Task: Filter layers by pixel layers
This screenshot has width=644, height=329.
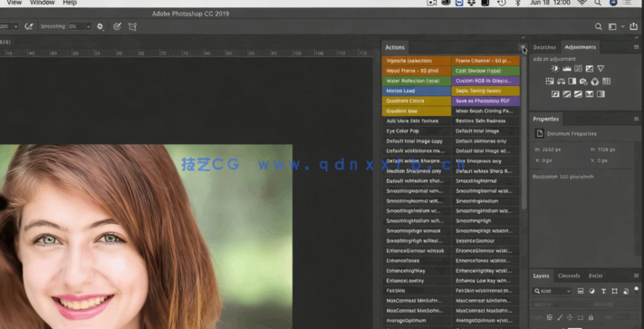Action: pos(581,291)
